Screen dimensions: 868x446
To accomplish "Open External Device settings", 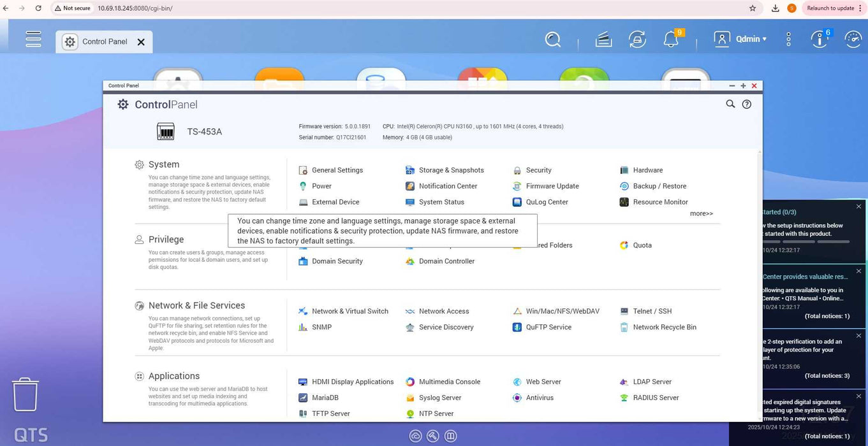I will tap(330, 202).
